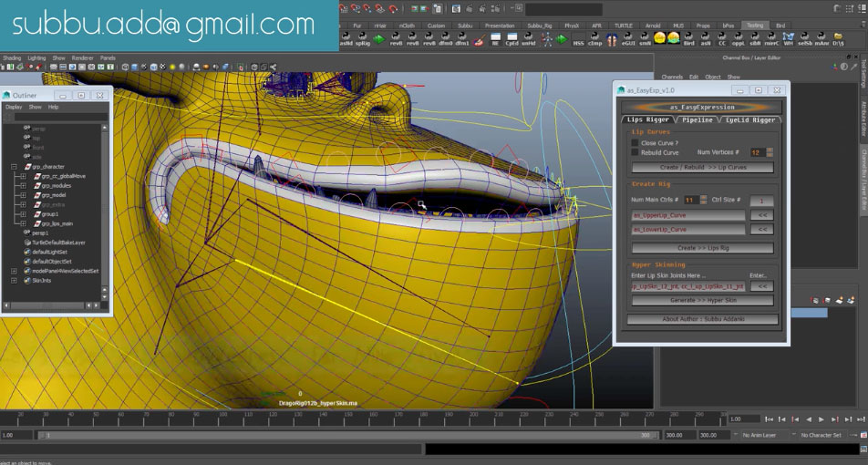Run the oppL shelf script
The image size is (868, 465).
pyautogui.click(x=739, y=38)
